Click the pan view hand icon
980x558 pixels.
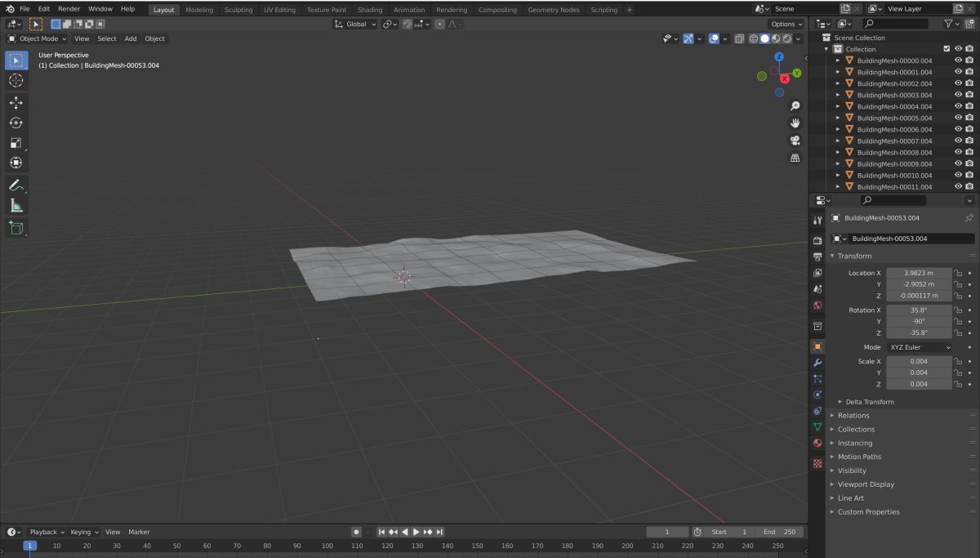tap(795, 123)
